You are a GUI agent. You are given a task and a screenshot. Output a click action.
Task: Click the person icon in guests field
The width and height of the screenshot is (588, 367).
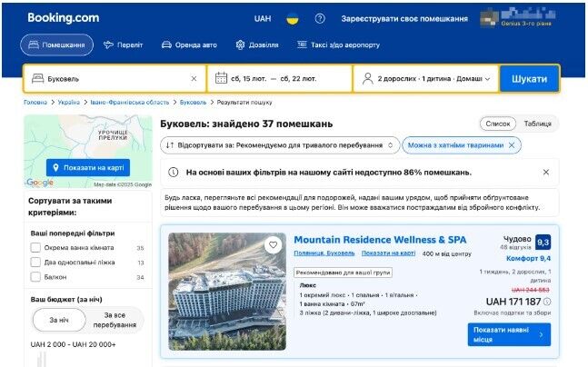coord(368,79)
